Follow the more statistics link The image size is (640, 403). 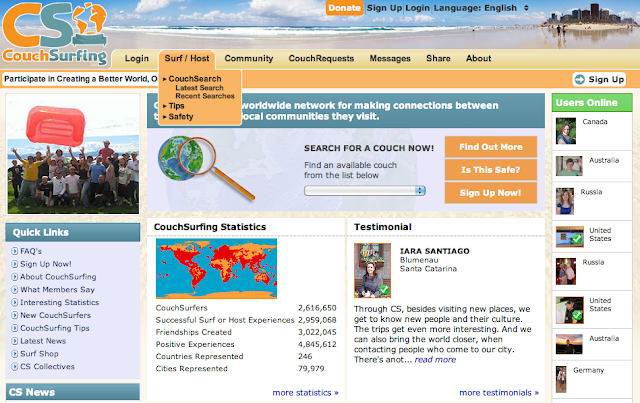[305, 393]
